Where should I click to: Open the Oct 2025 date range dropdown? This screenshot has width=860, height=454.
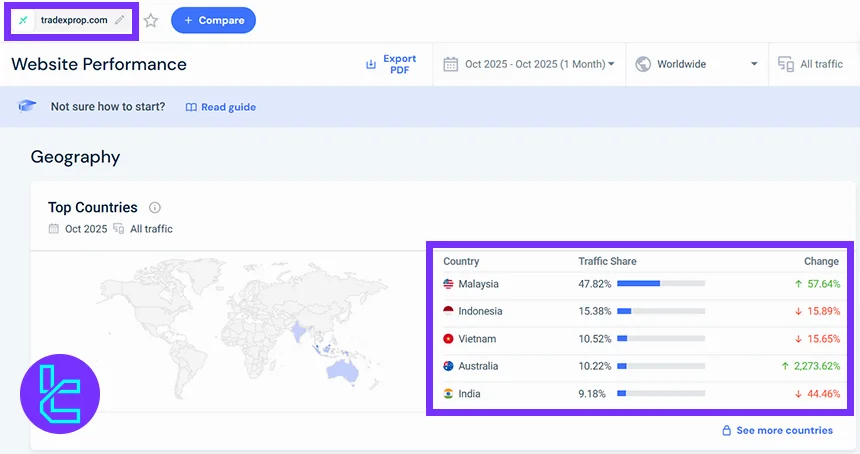[529, 64]
